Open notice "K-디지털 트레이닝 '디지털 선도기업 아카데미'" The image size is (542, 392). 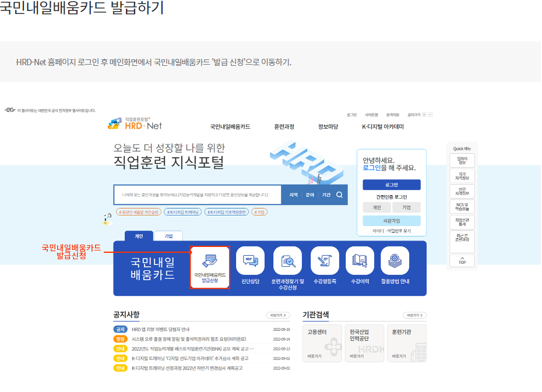pyautogui.click(x=190, y=358)
